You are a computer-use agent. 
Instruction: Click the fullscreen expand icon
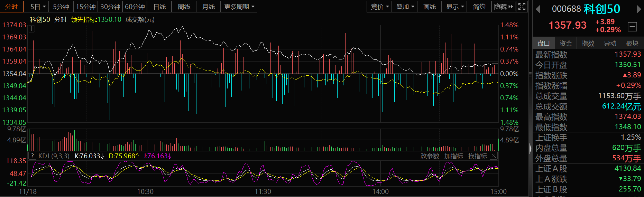(522, 7)
